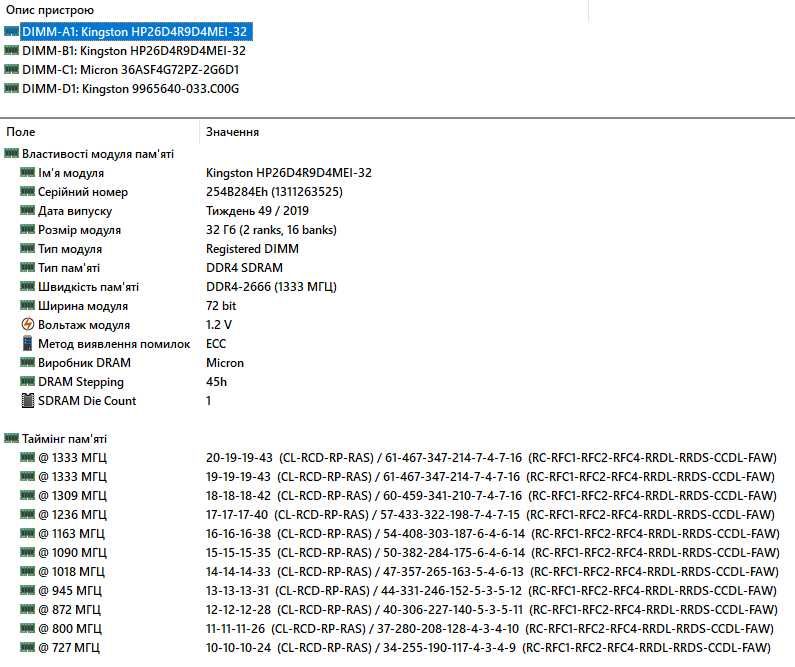The height and width of the screenshot is (667, 795).
Task: Select timing values '19-19-19-43' at 1333 МГЦ
Action: [x=238, y=477]
